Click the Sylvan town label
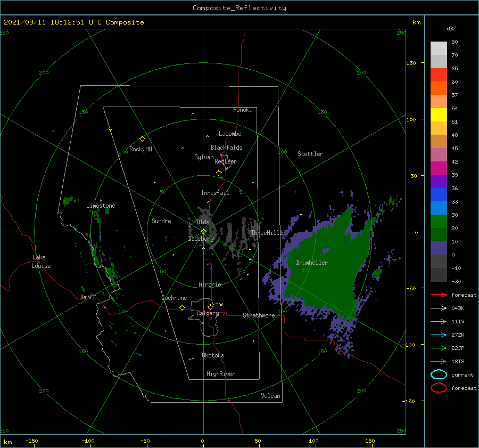479x448 pixels. pos(204,157)
